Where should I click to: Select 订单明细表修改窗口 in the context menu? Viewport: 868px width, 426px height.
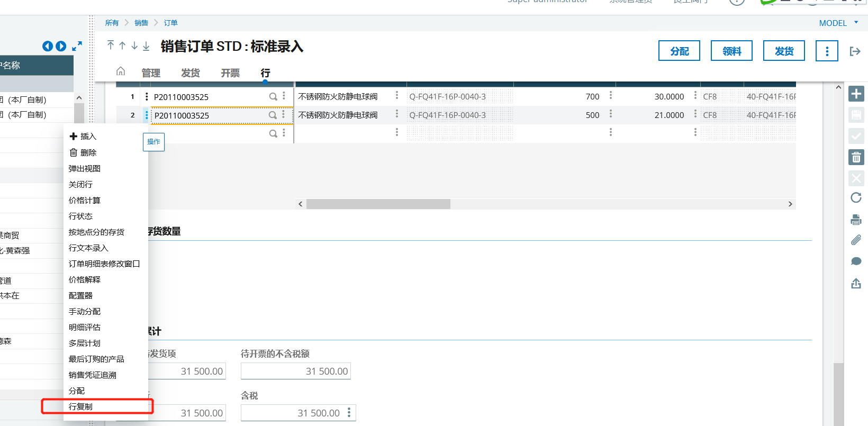coord(106,264)
